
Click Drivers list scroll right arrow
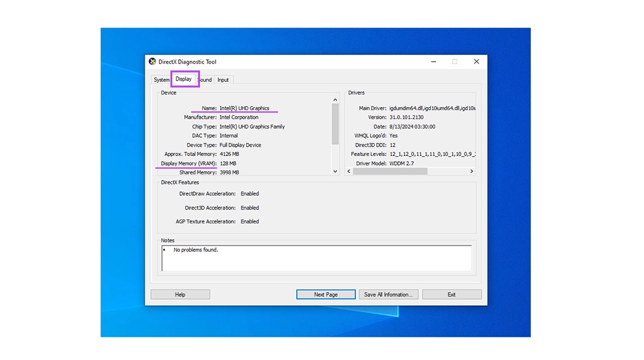point(472,171)
